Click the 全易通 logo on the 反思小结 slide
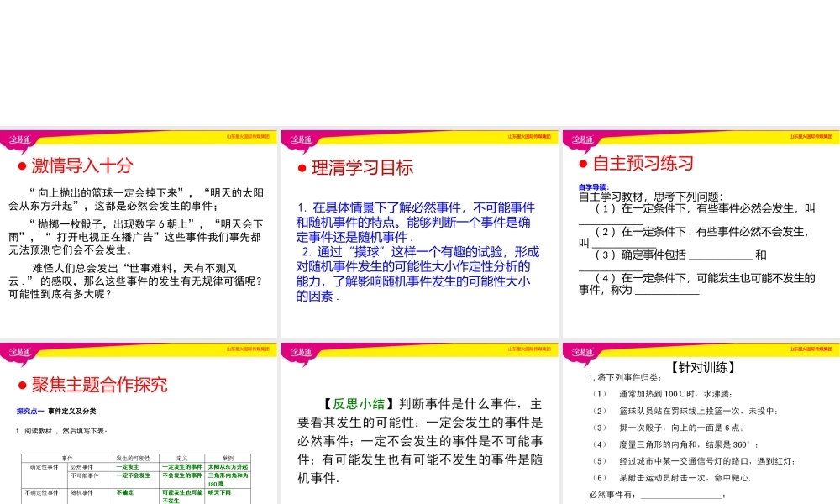The width and height of the screenshot is (840, 504). coord(301,351)
